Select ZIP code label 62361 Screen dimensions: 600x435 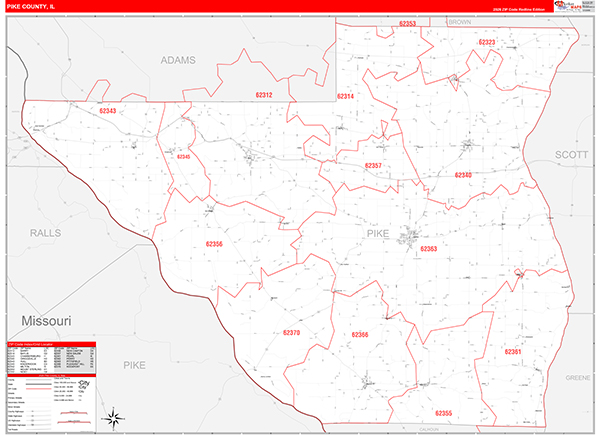(513, 352)
